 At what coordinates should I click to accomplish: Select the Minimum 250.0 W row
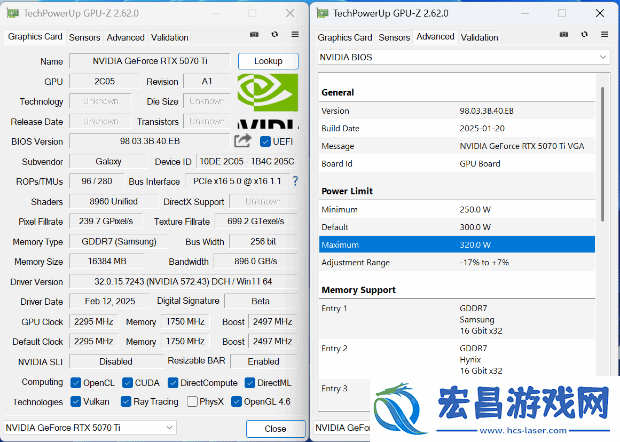(x=457, y=210)
